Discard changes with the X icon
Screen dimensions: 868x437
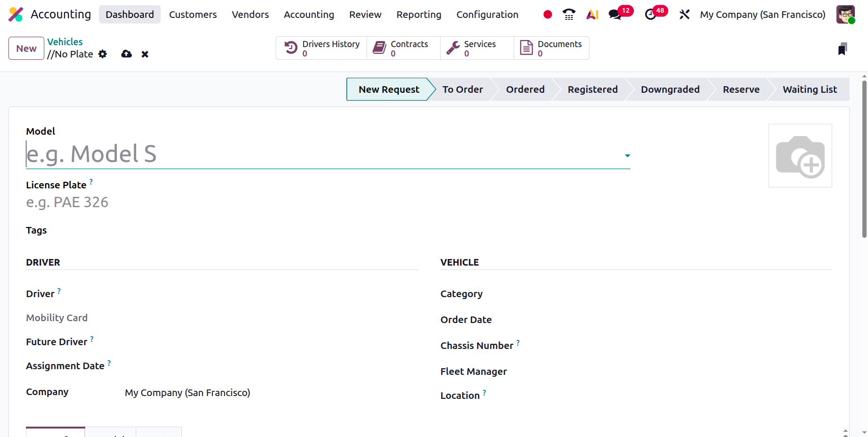[145, 54]
